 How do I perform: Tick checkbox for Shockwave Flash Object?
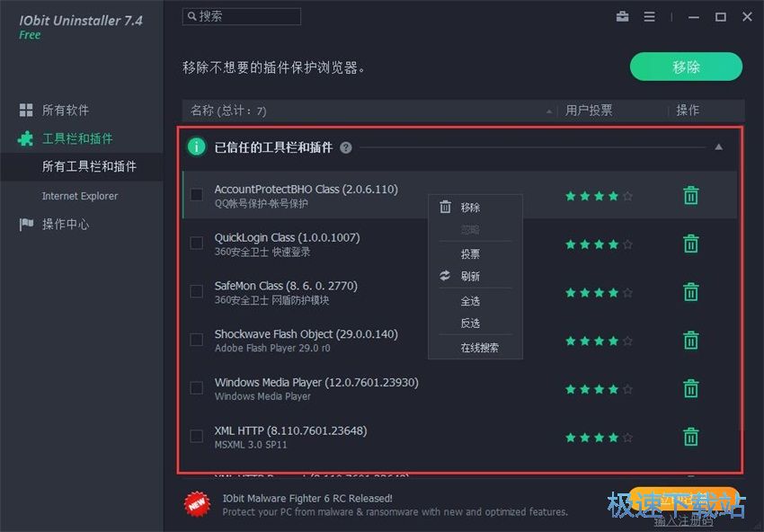pyautogui.click(x=196, y=340)
